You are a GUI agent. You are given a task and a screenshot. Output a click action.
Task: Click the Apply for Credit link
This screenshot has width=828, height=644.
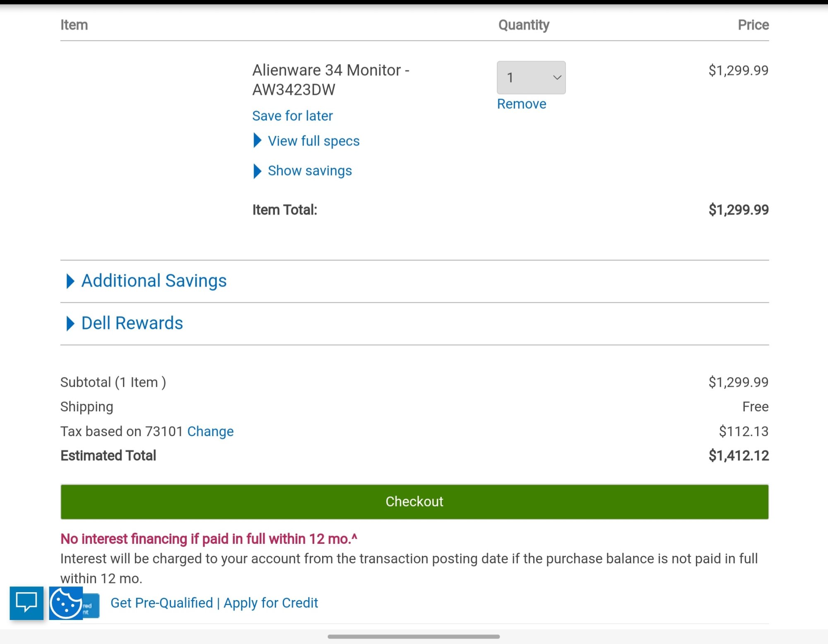click(x=271, y=603)
